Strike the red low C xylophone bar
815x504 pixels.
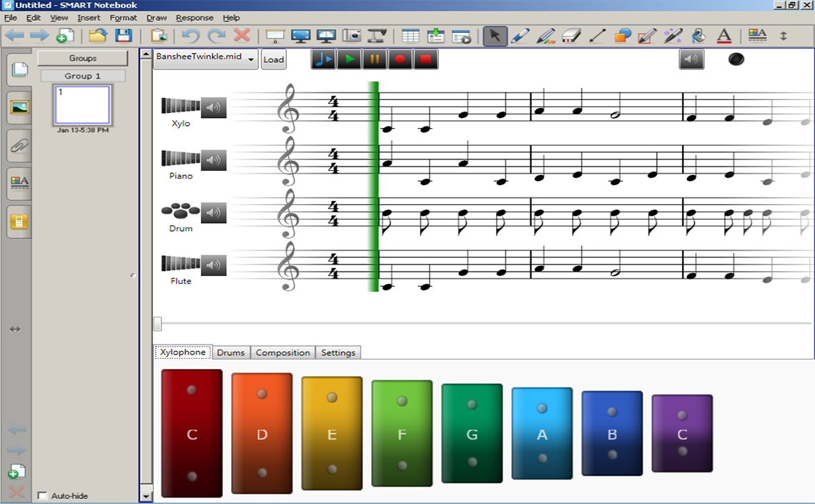192,433
